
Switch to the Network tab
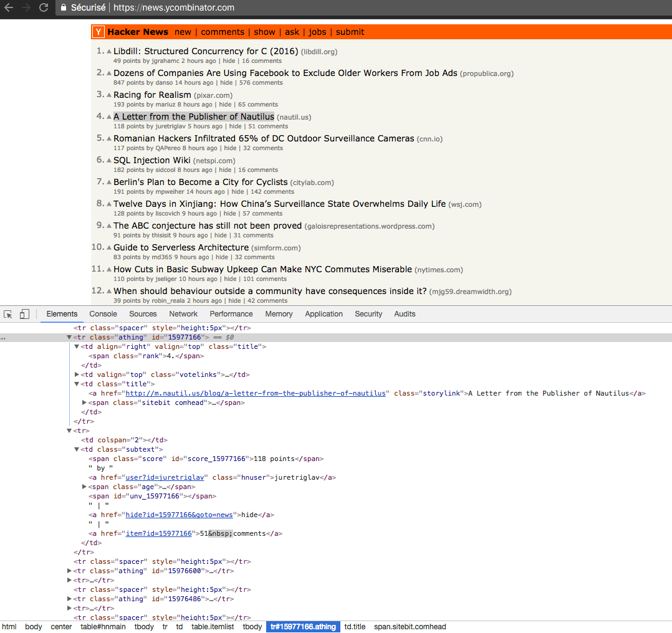pyautogui.click(x=183, y=314)
